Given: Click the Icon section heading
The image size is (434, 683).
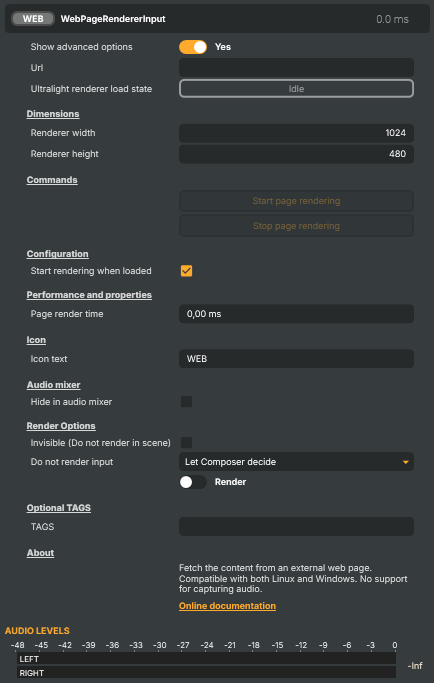Looking at the screenshot, I should coord(36,340).
